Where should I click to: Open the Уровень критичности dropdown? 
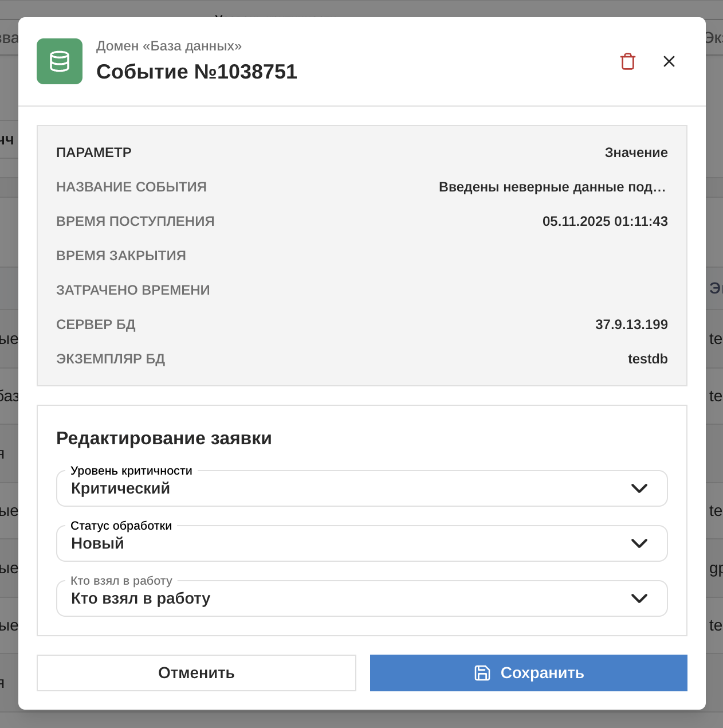click(361, 488)
